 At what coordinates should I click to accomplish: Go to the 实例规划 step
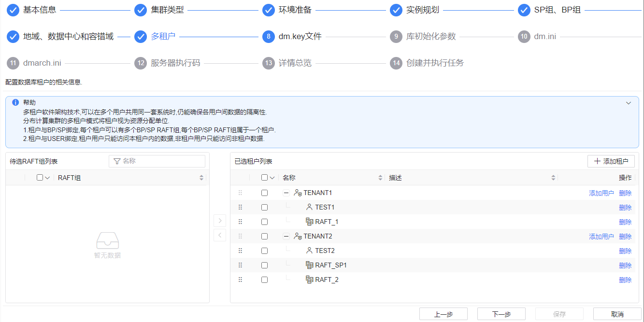tap(423, 10)
